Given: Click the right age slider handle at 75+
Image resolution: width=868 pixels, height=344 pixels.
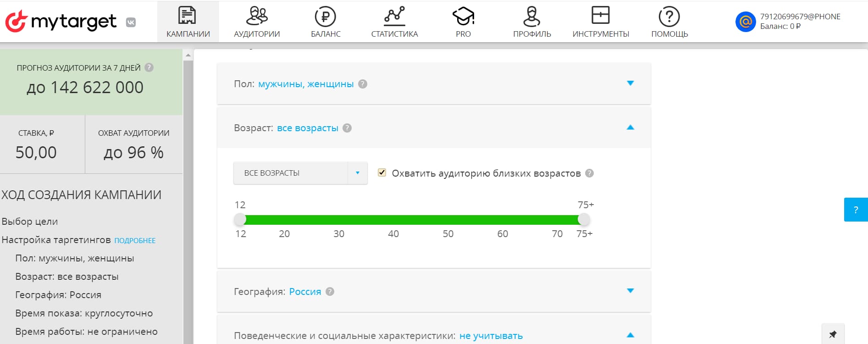Looking at the screenshot, I should click(584, 220).
